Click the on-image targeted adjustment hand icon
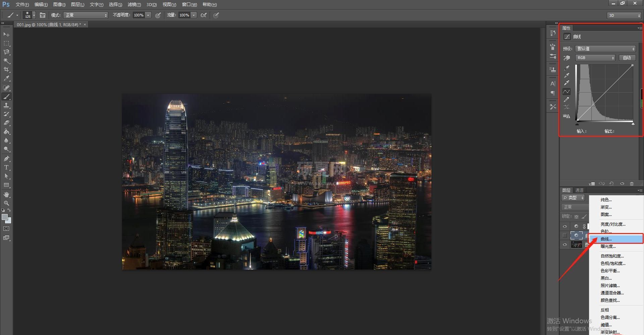Screen dimensions: 644x335 [x=567, y=58]
